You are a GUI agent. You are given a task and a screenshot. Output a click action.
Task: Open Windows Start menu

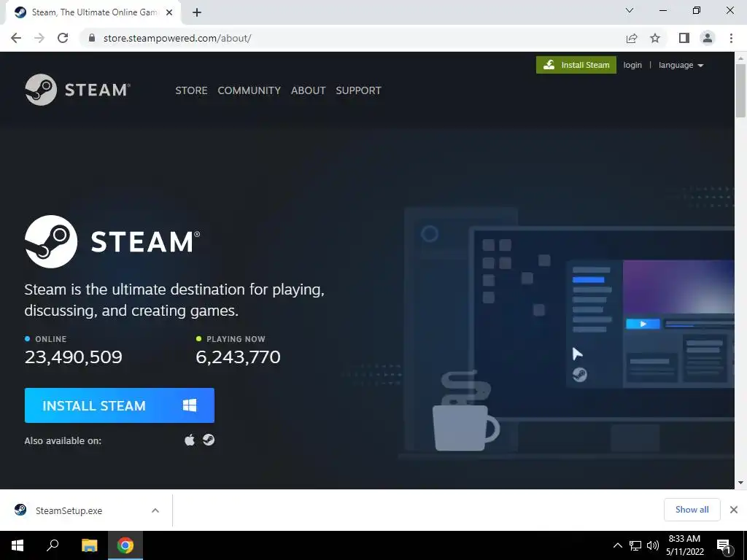[x=18, y=545]
